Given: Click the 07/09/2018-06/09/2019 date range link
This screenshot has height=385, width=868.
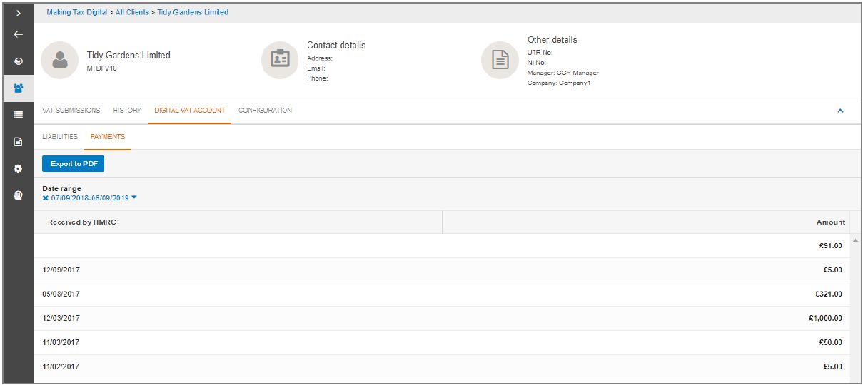Looking at the screenshot, I should click(90, 198).
